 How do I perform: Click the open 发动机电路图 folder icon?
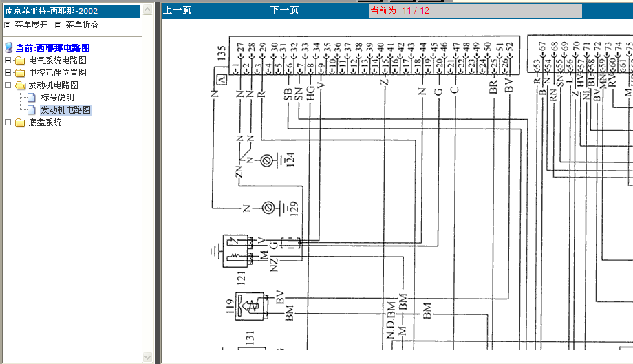click(x=20, y=85)
